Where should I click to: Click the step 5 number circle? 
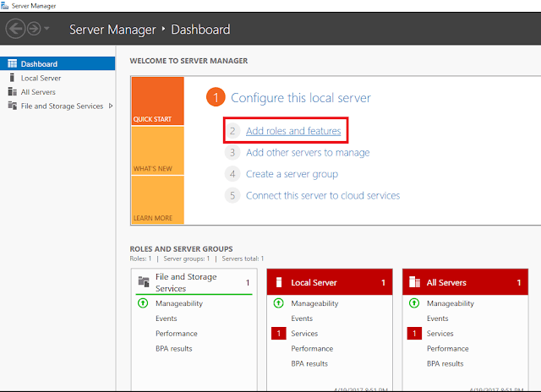pyautogui.click(x=232, y=195)
